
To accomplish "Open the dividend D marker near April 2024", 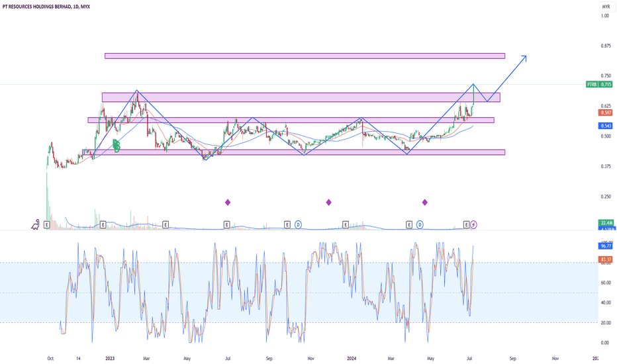I will click(x=420, y=225).
